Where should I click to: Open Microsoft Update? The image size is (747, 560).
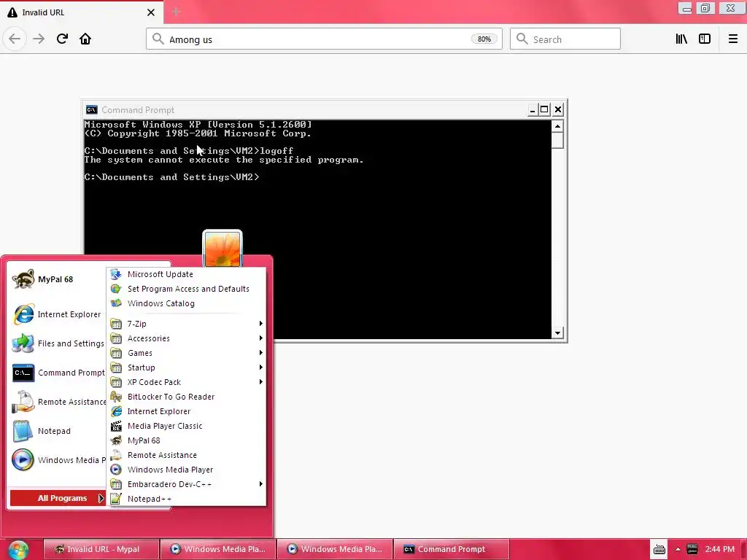tap(186, 274)
